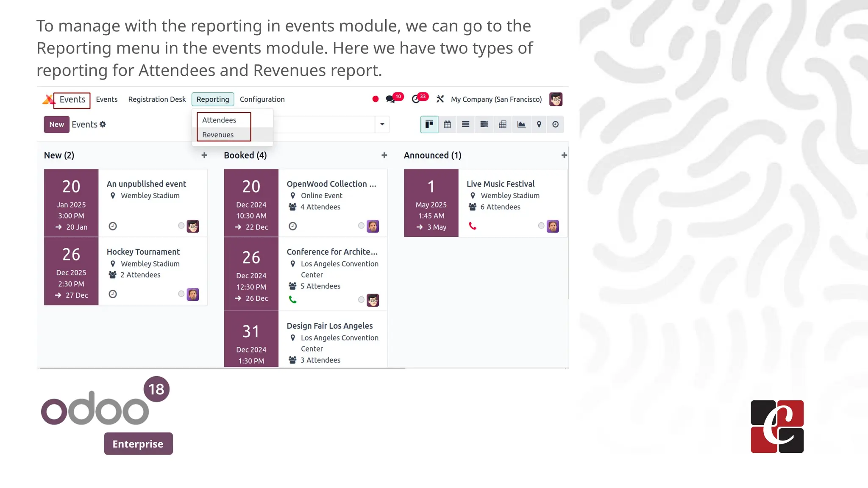
Task: Open the Events app home icon
Action: (48, 100)
